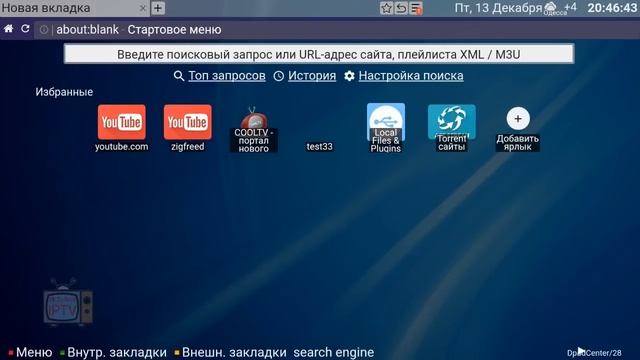640x360 pixels.
Task: Click the search engine label
Action: 333,352
